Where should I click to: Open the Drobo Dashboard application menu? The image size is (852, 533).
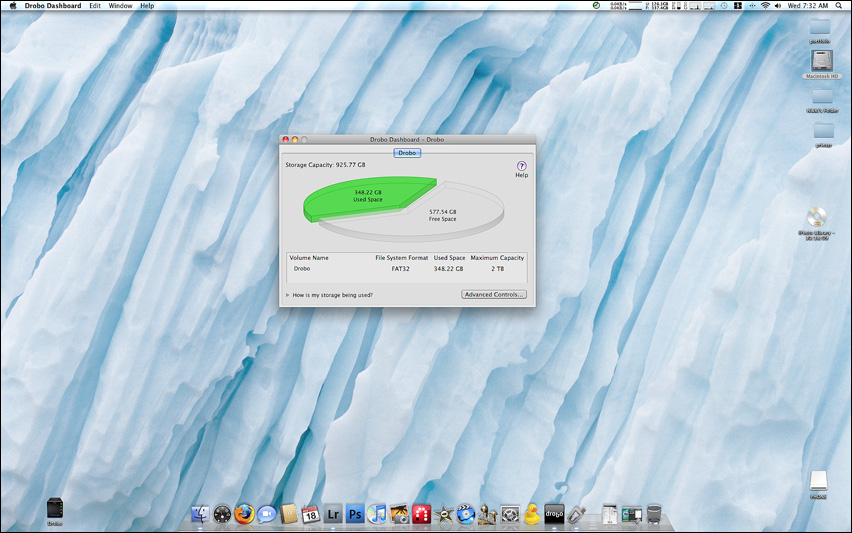point(53,5)
